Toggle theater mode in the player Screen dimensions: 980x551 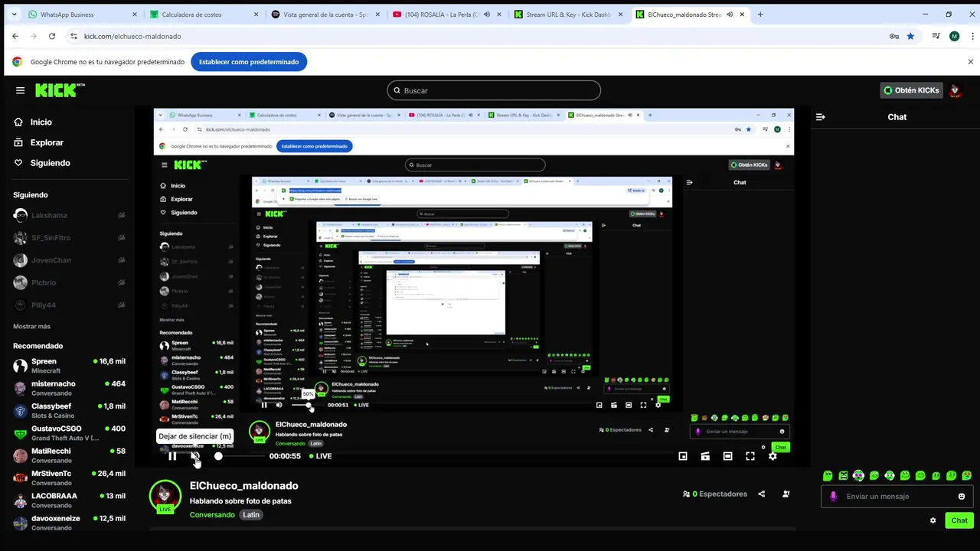click(x=727, y=456)
